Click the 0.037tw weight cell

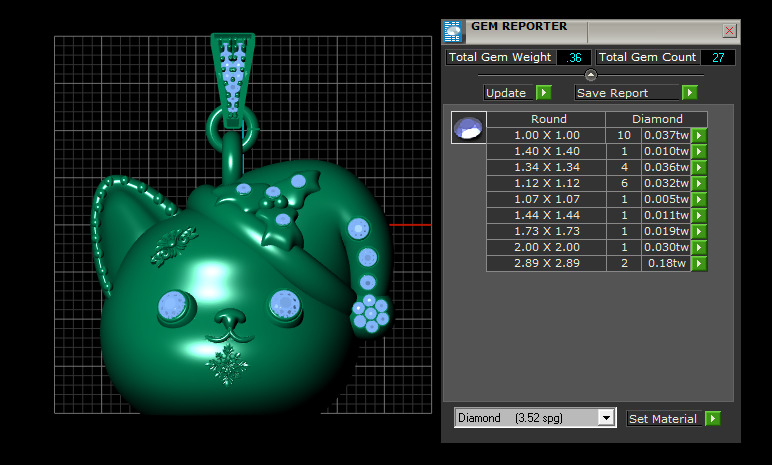pos(666,135)
